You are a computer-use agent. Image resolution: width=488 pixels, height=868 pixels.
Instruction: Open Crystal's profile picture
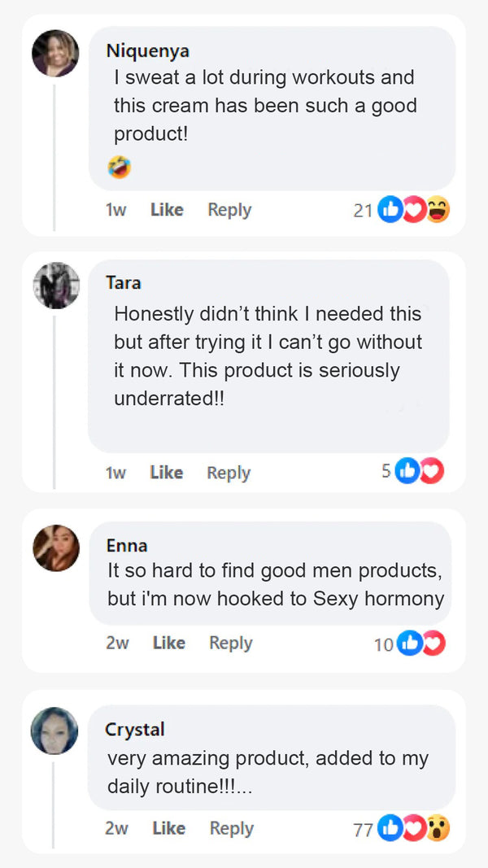[x=54, y=730]
